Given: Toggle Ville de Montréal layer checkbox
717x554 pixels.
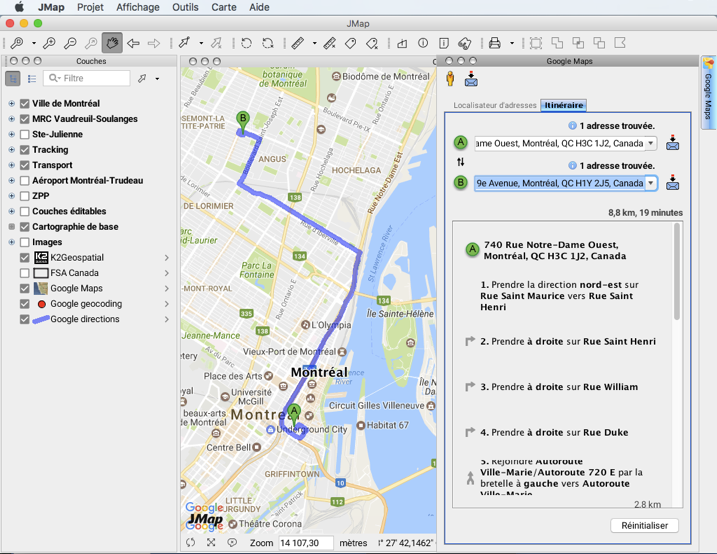Looking at the screenshot, I should (25, 104).
